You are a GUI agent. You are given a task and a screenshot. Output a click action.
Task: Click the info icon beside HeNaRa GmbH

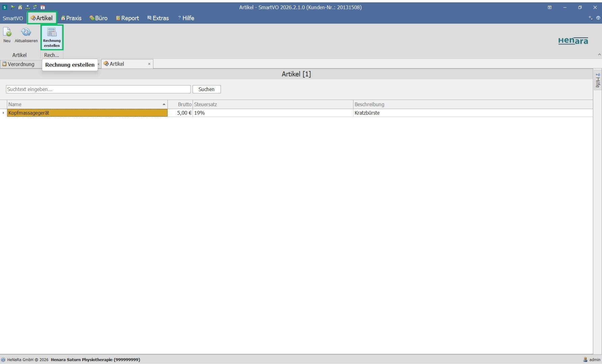[x=3, y=360]
